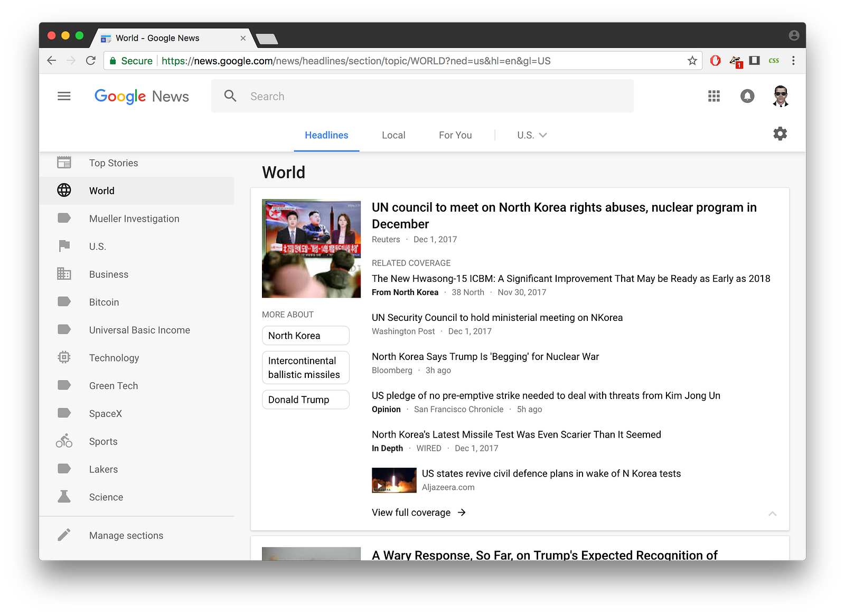
Task: Open the Google apps grid
Action: [x=714, y=96]
